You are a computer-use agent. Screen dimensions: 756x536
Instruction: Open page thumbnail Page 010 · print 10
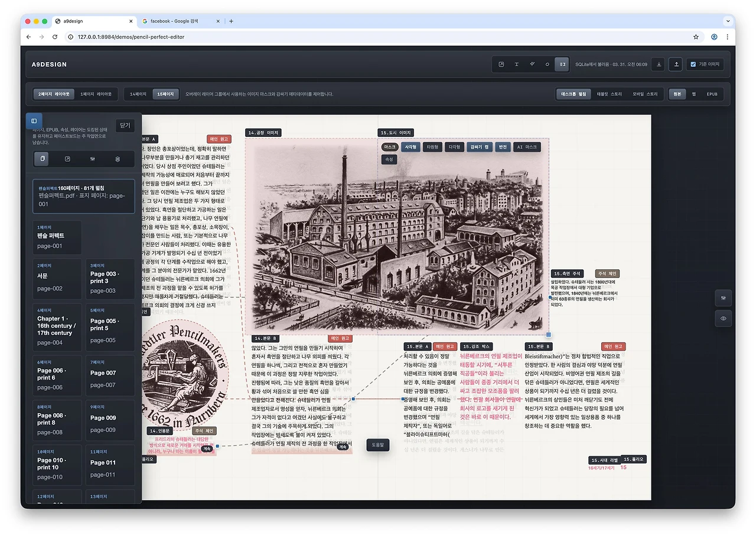coord(57,465)
